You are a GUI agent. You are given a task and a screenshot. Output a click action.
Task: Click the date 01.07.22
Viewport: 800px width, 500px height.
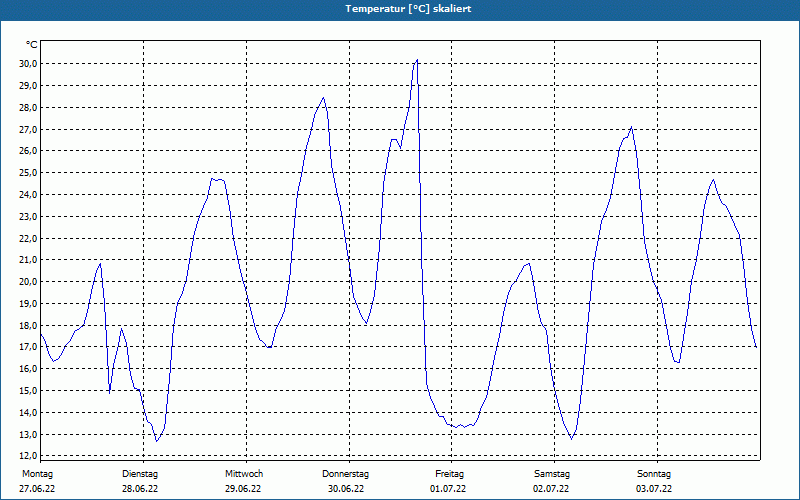click(448, 489)
